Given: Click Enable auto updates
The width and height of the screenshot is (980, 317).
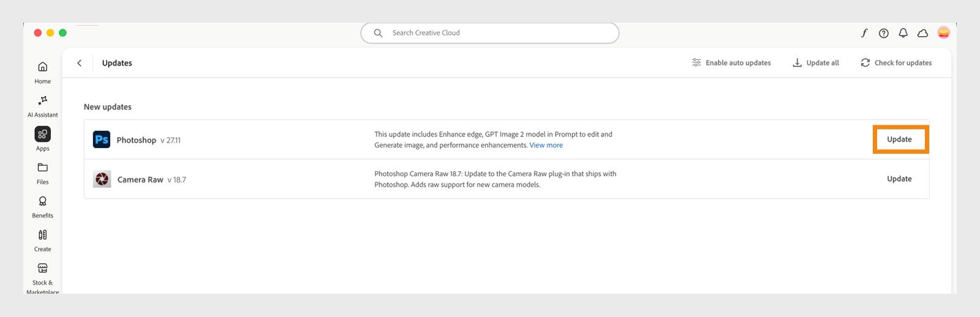Looking at the screenshot, I should (731, 63).
